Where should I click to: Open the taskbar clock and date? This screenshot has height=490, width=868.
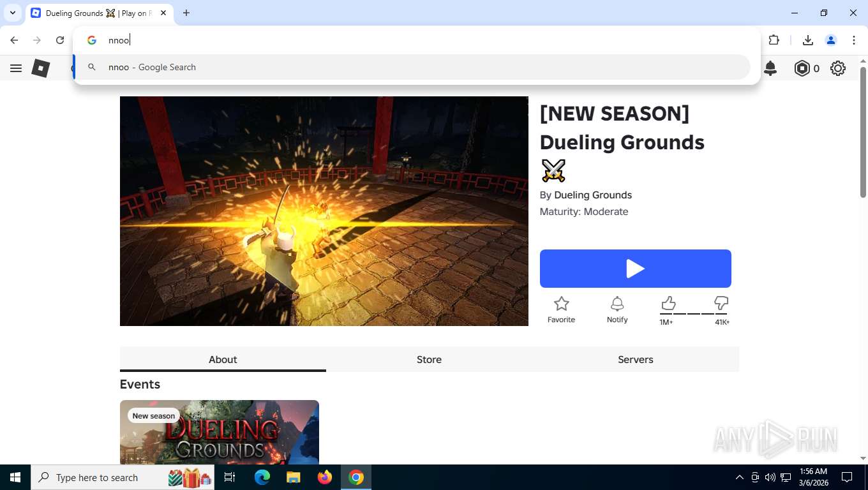click(813, 477)
